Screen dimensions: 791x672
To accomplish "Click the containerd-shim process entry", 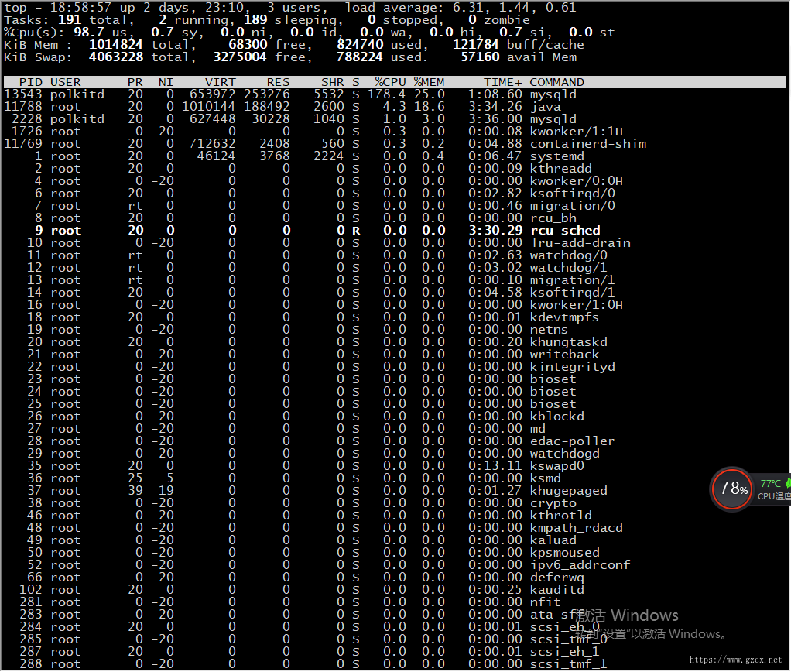I will point(588,144).
